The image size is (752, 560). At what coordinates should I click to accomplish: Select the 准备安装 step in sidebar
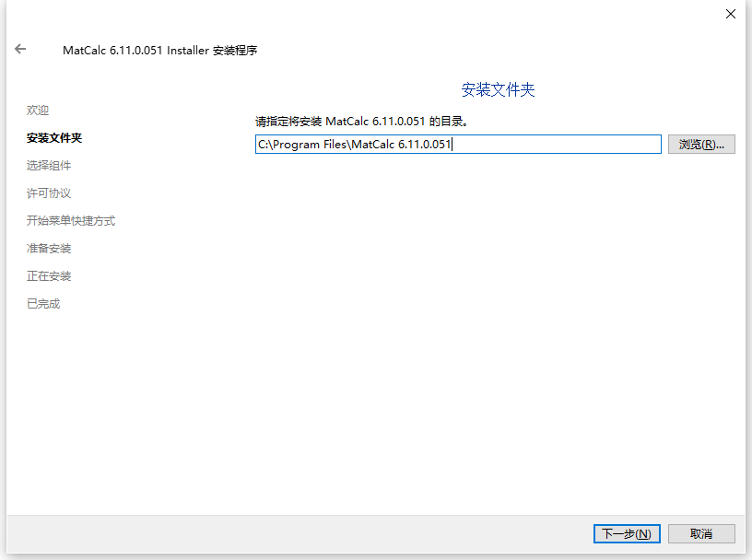[49, 249]
